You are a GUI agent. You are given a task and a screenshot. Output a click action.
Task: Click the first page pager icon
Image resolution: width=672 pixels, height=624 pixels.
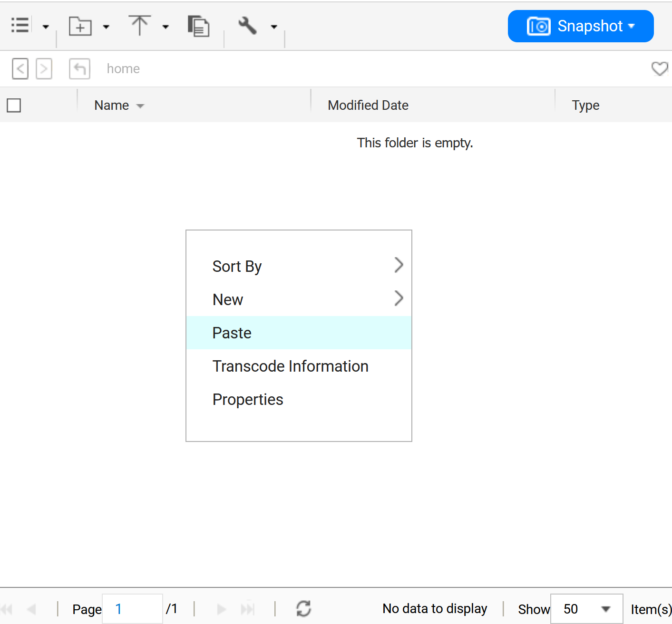coord(7,609)
